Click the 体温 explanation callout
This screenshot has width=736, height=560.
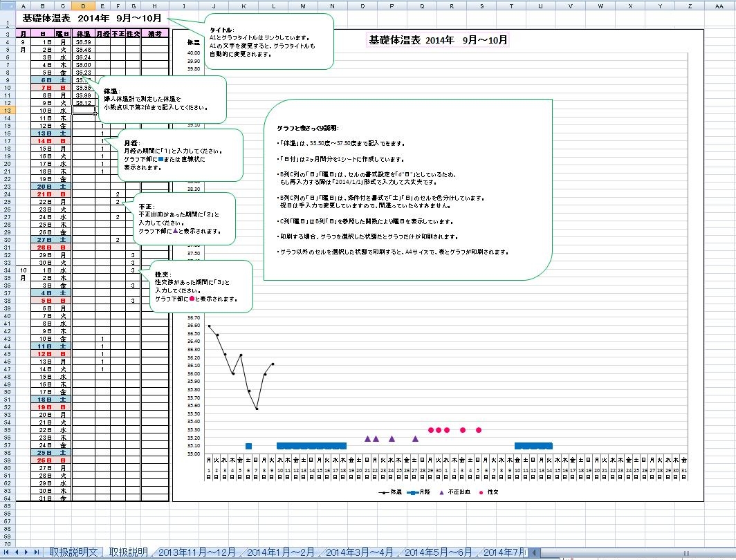tap(162, 100)
